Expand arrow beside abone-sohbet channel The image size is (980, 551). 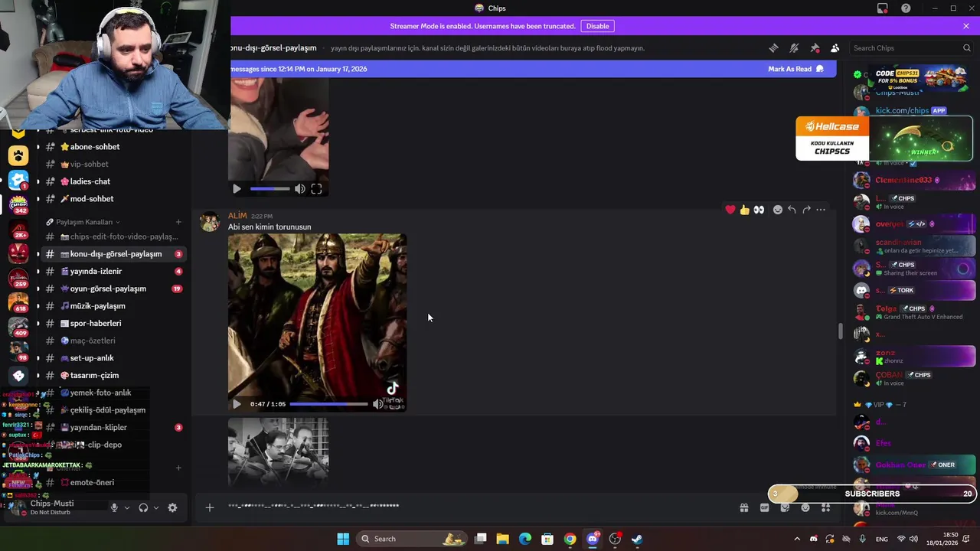pos(38,147)
